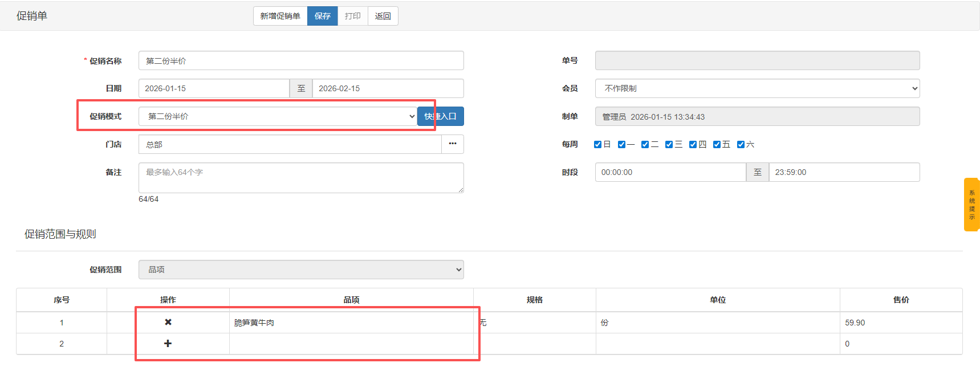Screen dimensions: 980x371
Task: Toggle the 六 (Saturday) checkbox
Action: (x=741, y=145)
